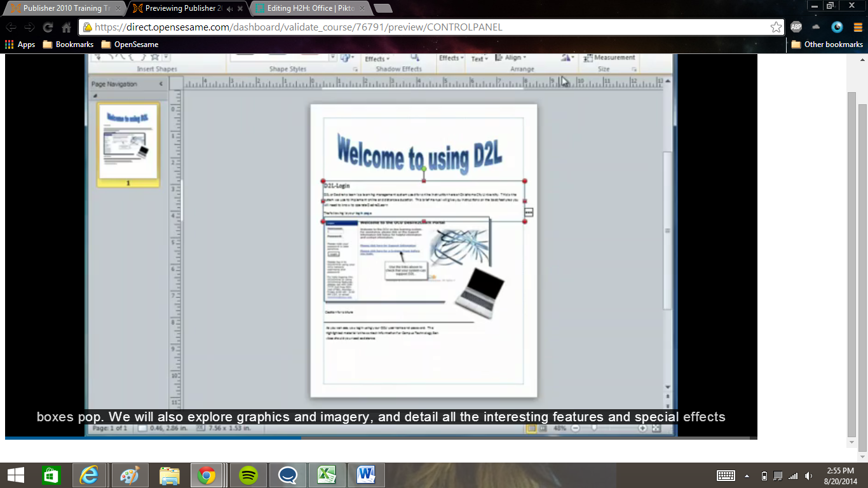This screenshot has height=488, width=868.
Task: Bookmark this page with the star icon
Action: pos(776,27)
